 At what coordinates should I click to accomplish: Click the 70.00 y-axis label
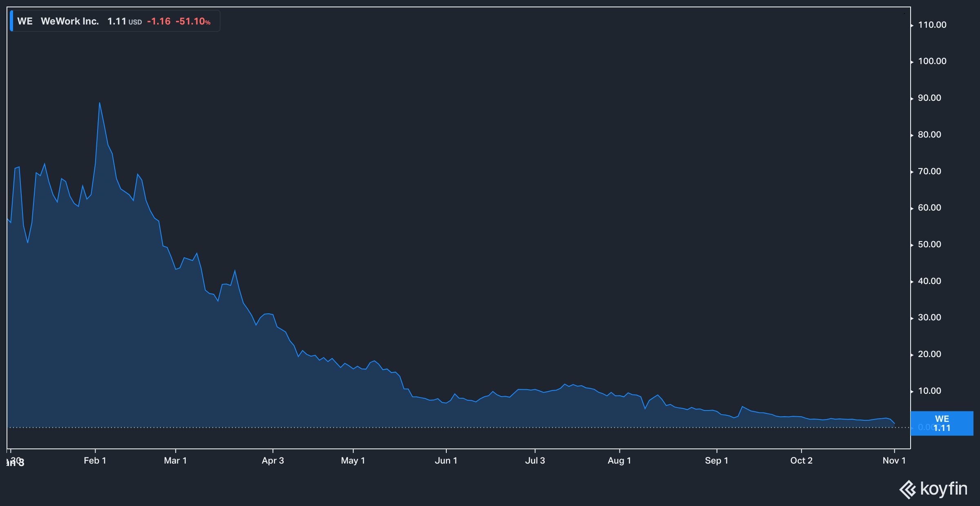coord(929,171)
